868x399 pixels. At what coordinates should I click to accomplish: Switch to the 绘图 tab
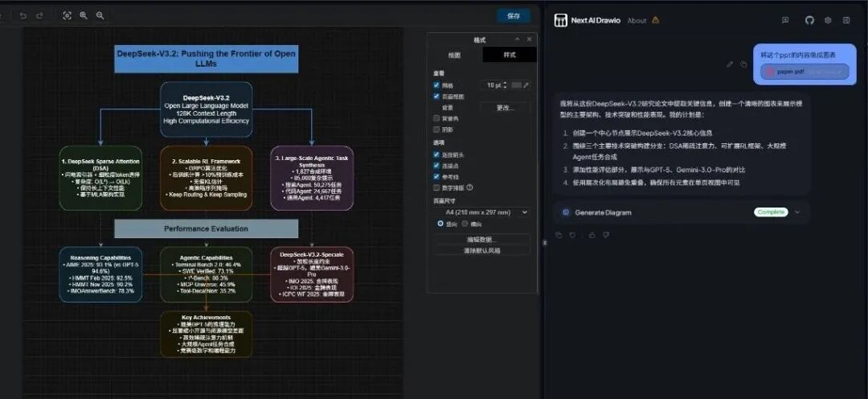(x=454, y=55)
